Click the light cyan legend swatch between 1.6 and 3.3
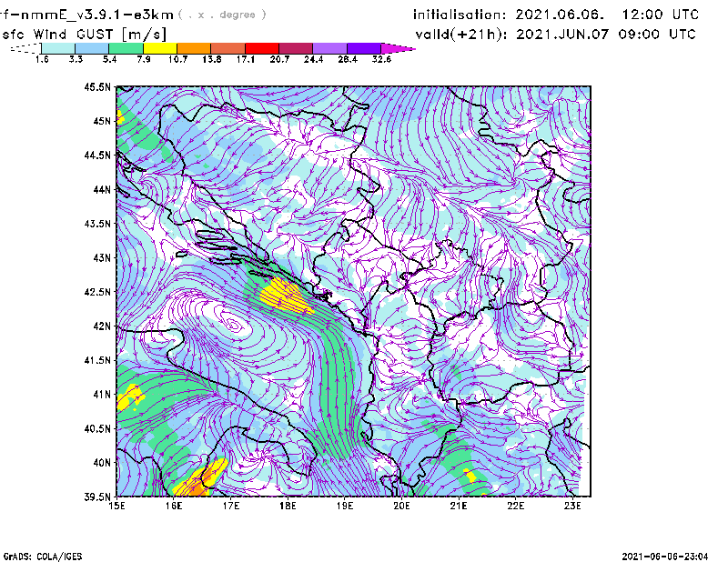728x562 pixels. (58, 48)
